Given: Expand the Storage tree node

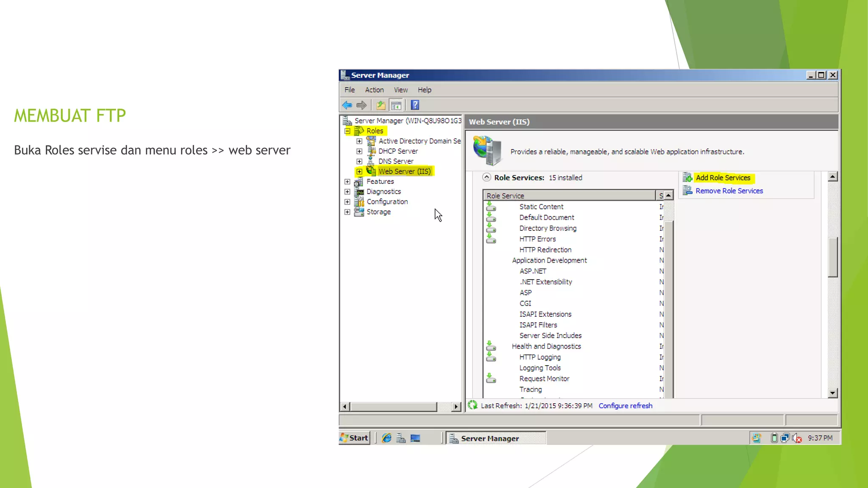Looking at the screenshot, I should [x=348, y=212].
